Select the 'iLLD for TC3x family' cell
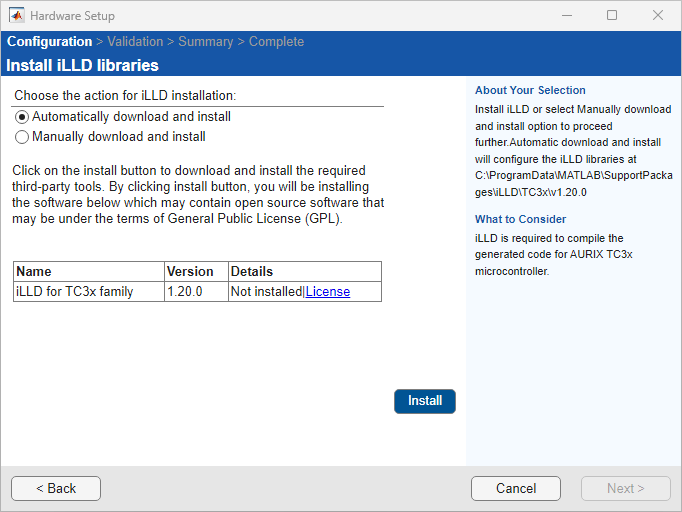682x512 pixels. [89, 291]
